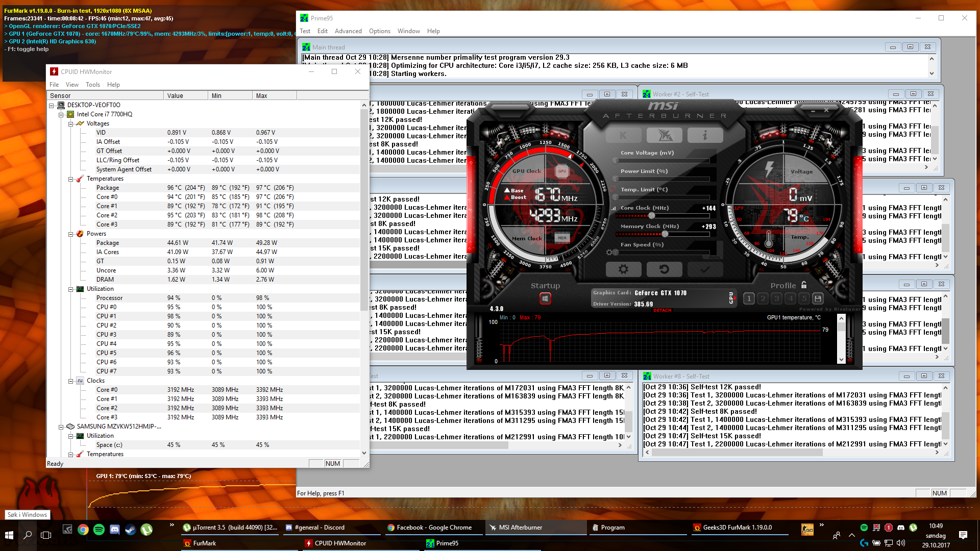Open Windows search from the taskbar
Screen dimensions: 980x551
pos(28,535)
